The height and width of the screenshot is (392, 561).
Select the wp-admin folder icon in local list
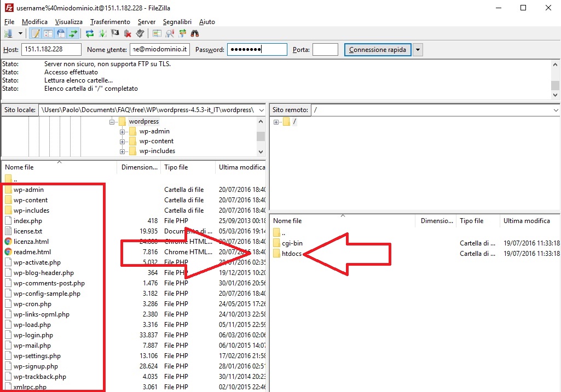click(x=8, y=190)
